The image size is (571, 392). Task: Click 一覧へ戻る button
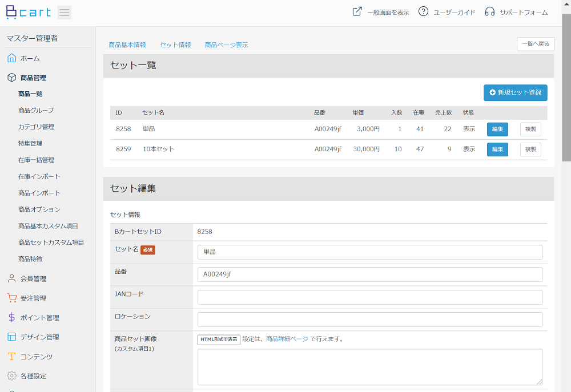tap(536, 44)
